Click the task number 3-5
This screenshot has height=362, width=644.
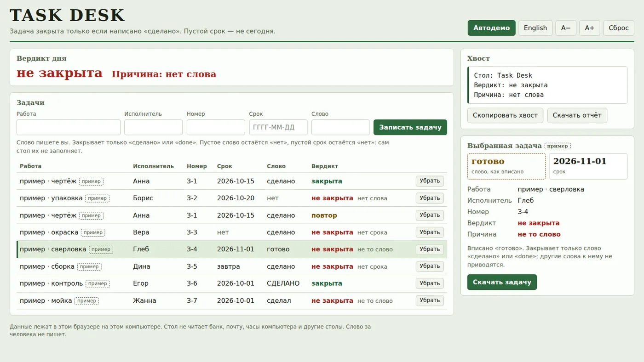[192, 266]
